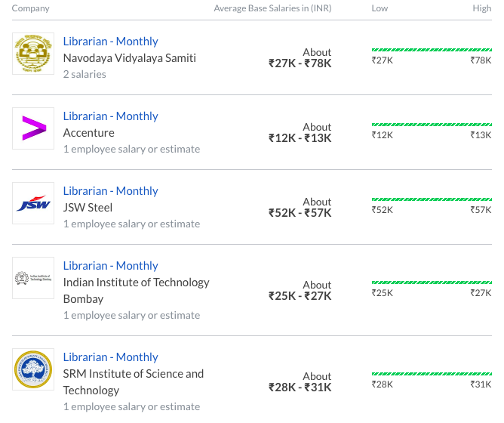Click the Accenture company logo
The width and height of the screenshot is (504, 423).
tap(33, 128)
